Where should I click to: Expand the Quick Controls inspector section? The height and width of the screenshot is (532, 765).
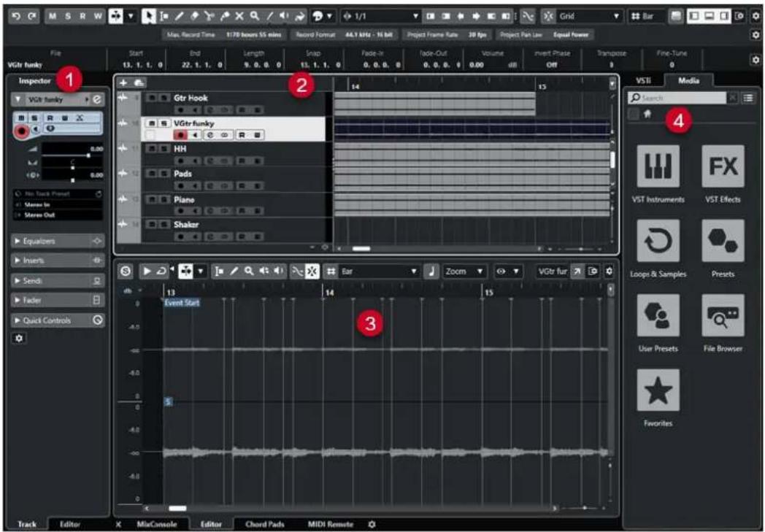coord(58,320)
